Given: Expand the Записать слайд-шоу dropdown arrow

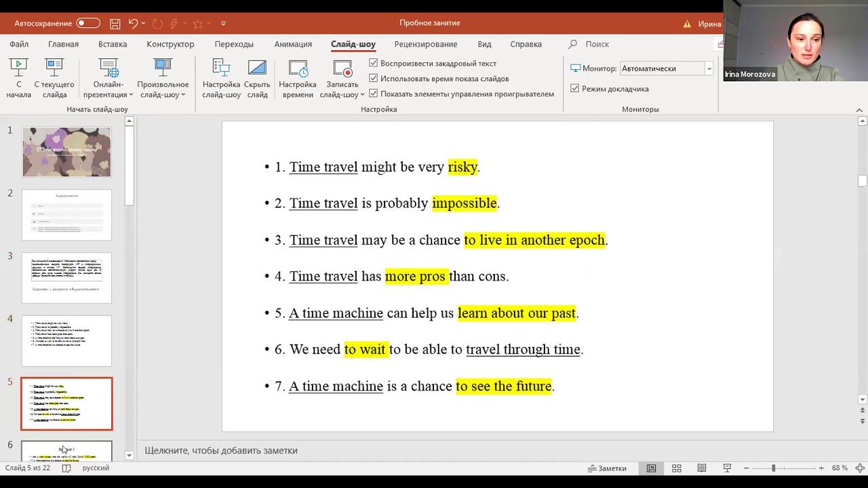Looking at the screenshot, I should (x=362, y=95).
